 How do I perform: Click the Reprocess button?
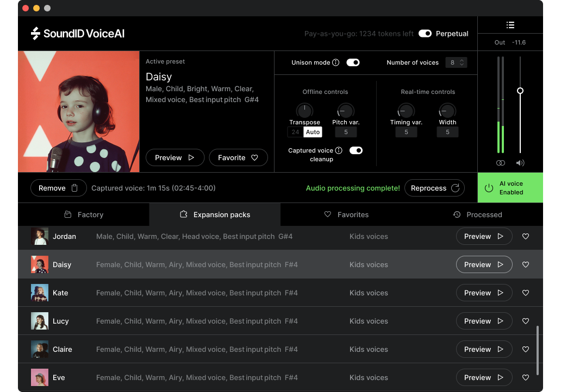[434, 188]
